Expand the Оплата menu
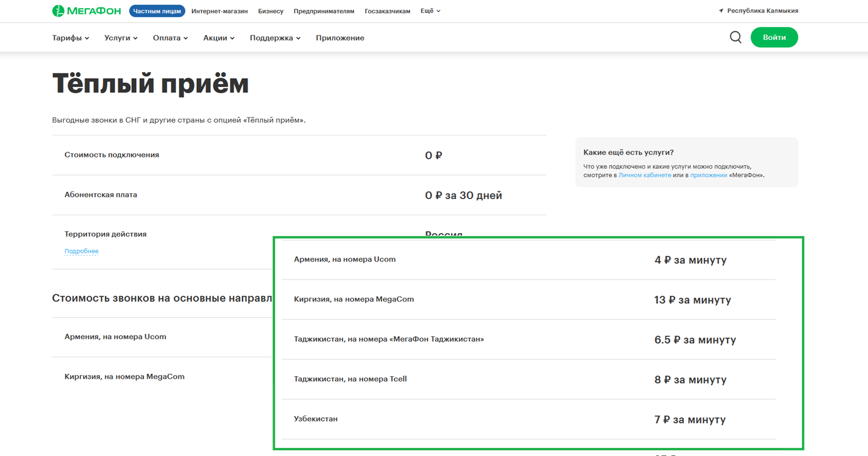Viewport: 868px width, 456px height. (x=171, y=38)
